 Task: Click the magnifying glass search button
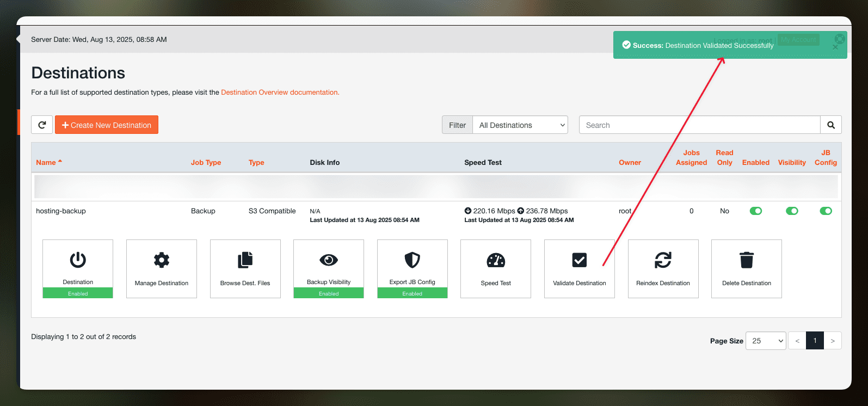pos(831,125)
